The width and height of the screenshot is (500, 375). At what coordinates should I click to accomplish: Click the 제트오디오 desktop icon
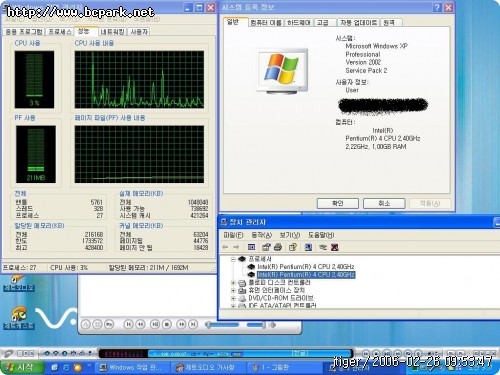(19, 283)
